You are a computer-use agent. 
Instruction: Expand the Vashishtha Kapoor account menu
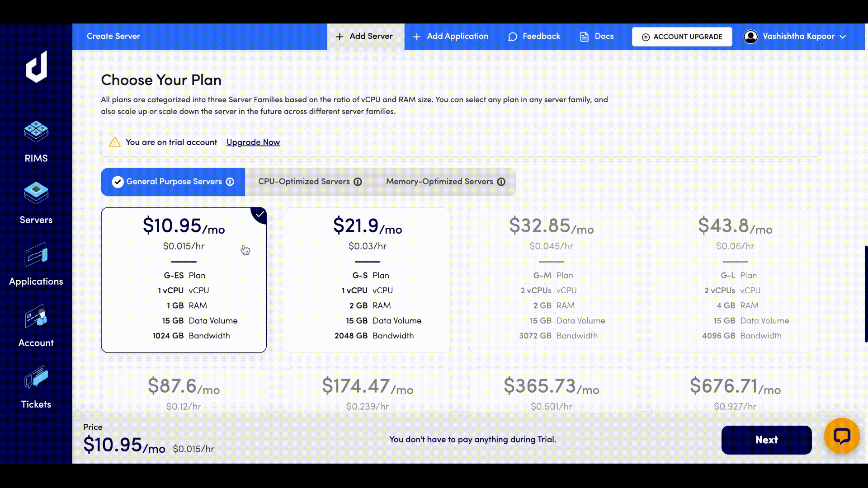point(795,37)
